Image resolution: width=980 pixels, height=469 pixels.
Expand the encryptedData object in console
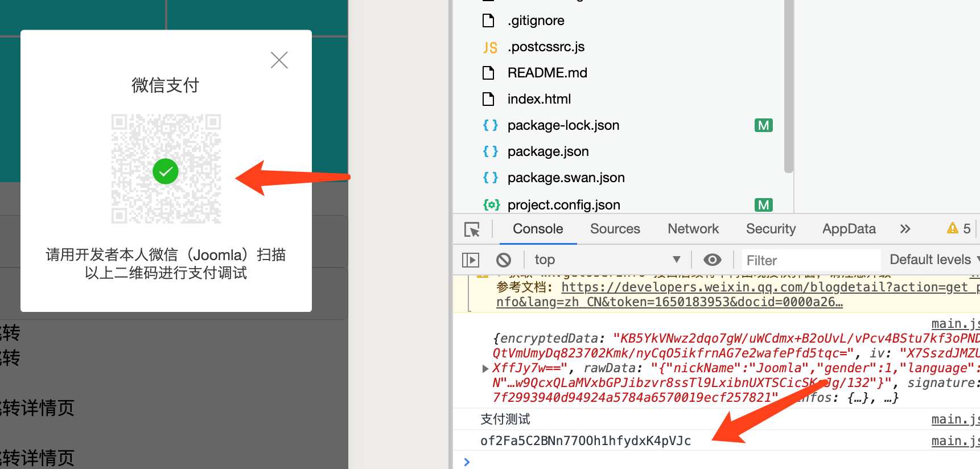485,368
